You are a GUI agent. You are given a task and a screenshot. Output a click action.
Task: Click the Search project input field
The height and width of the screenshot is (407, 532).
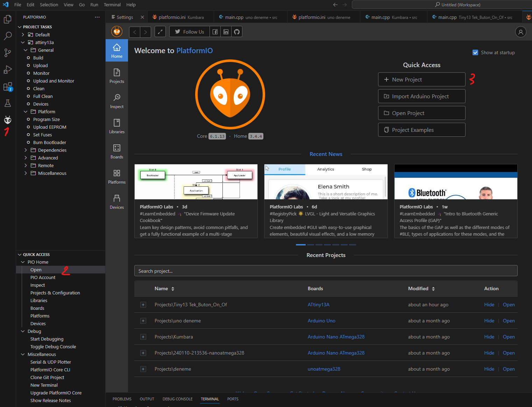coord(326,271)
